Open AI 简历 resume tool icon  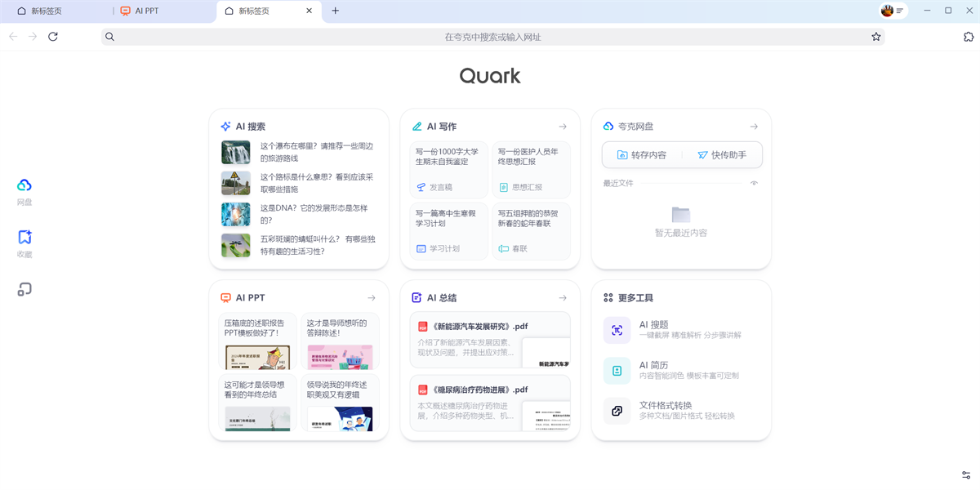point(617,370)
